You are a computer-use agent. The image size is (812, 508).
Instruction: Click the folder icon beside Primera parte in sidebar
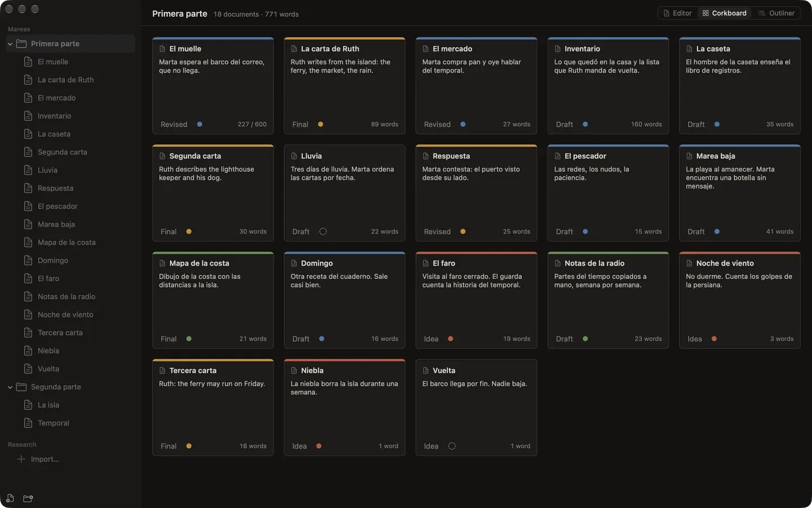[x=21, y=43]
